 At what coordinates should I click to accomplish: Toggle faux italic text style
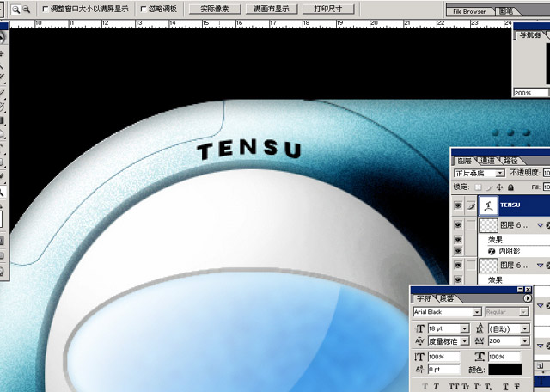point(436,387)
